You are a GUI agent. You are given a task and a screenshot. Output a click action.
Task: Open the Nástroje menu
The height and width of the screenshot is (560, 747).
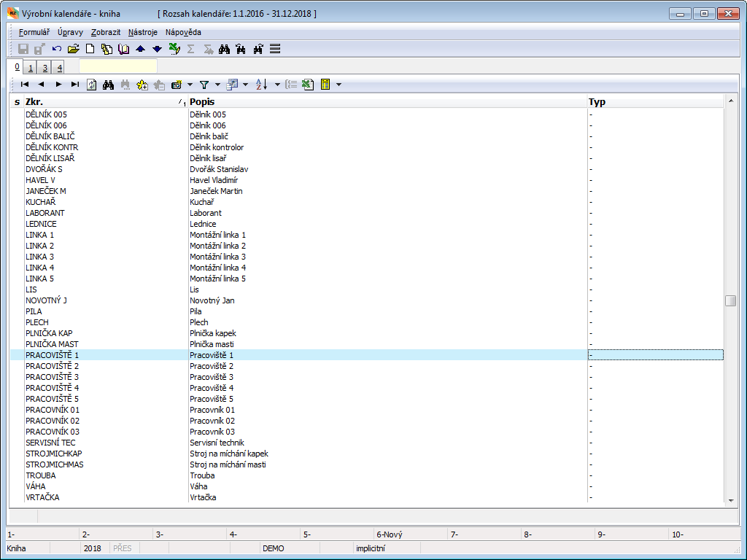(x=142, y=32)
